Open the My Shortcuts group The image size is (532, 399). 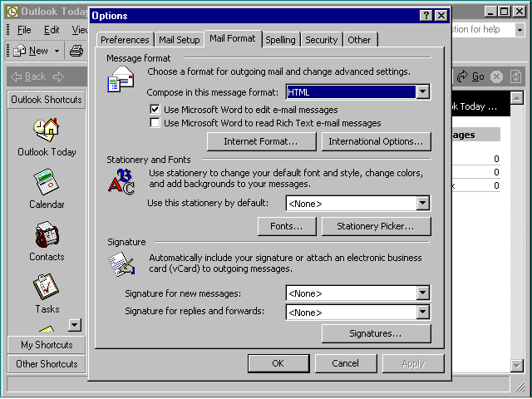coord(47,345)
